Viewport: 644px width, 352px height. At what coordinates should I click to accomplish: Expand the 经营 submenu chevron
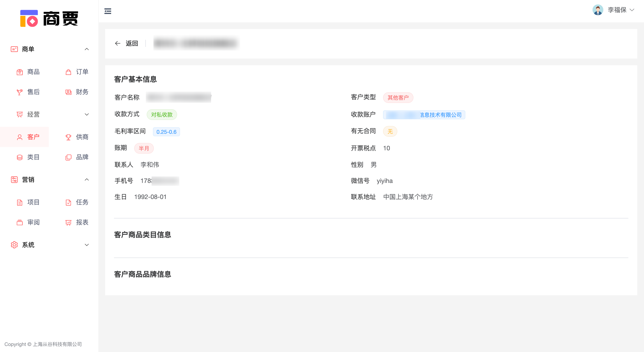pyautogui.click(x=87, y=114)
